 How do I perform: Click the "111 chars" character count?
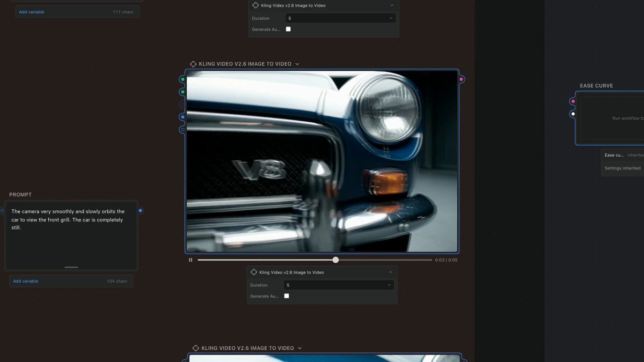(x=123, y=12)
